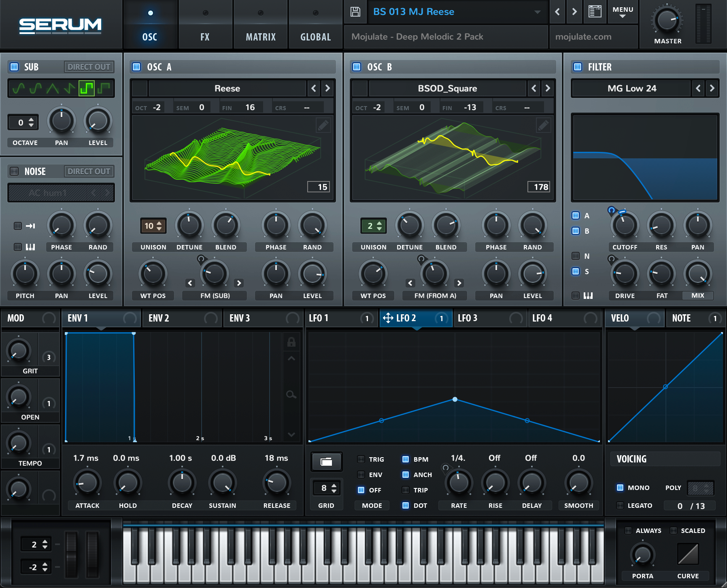Click the ENV 1 lock icon
The height and width of the screenshot is (588, 727).
(x=291, y=342)
